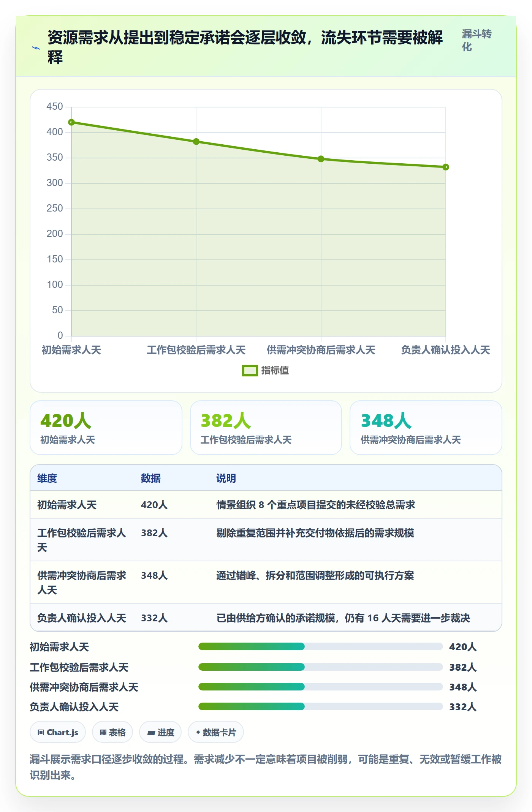Click the footer note starting 漏斗展示需求口径
Image resolution: width=532 pixels, height=812 pixels.
[x=266, y=767]
